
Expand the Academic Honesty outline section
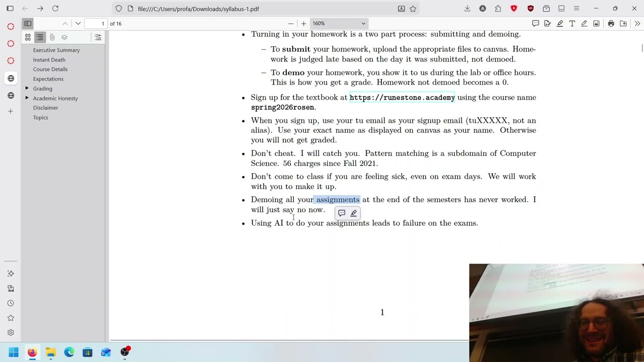[27, 98]
